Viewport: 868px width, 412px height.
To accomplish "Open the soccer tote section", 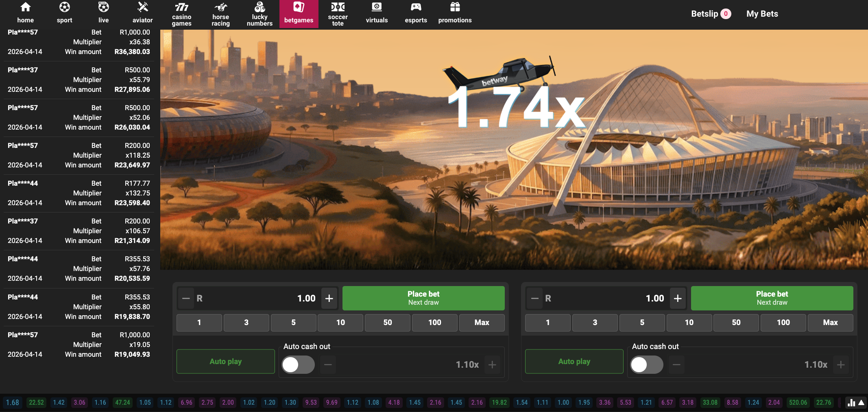I will coord(338,14).
